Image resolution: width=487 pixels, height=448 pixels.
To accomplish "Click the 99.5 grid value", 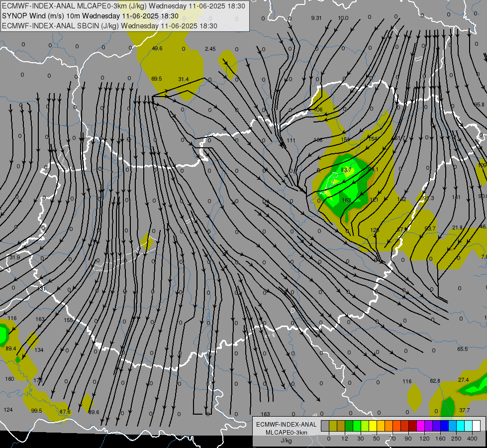I will [36, 411].
